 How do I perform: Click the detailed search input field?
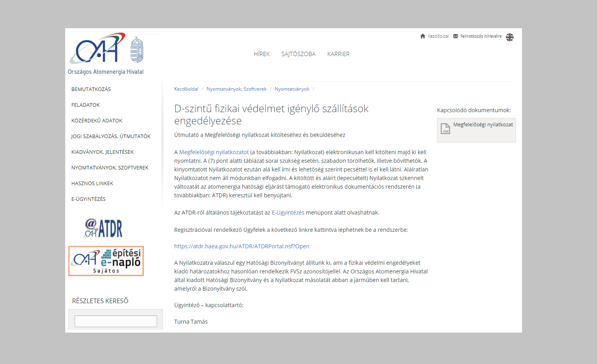[x=116, y=321]
